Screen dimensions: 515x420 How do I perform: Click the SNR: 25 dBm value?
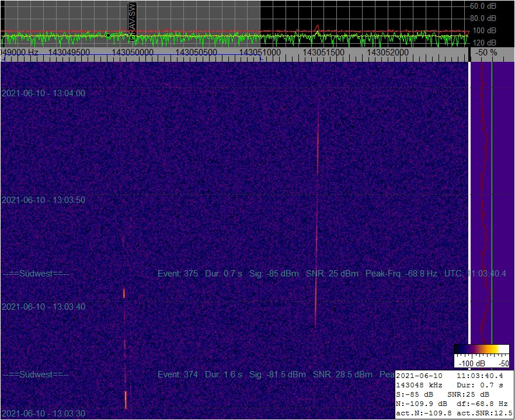coord(332,274)
